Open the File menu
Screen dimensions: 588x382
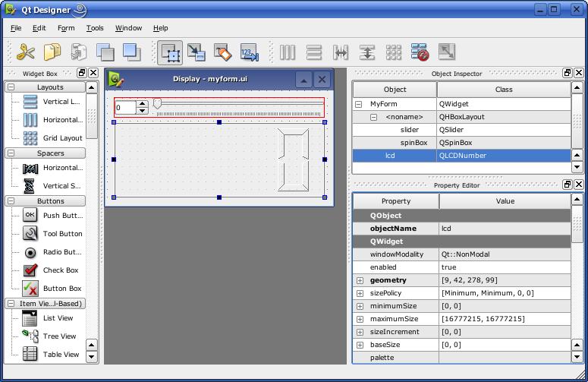[x=16, y=28]
